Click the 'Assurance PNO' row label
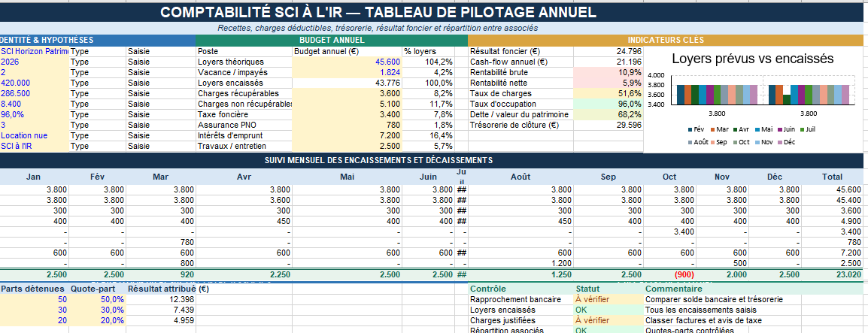 tap(244, 125)
